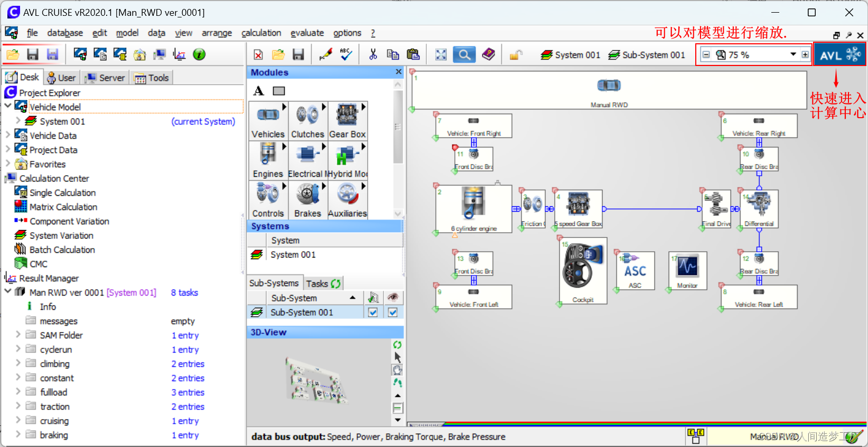Open the evaluate menu
Viewport: 868px width, 447px height.
(307, 33)
